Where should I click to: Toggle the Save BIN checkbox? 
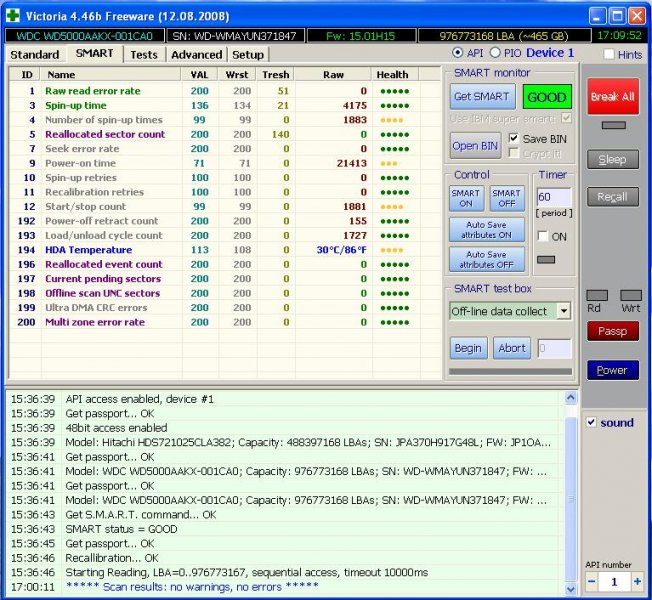[514, 139]
